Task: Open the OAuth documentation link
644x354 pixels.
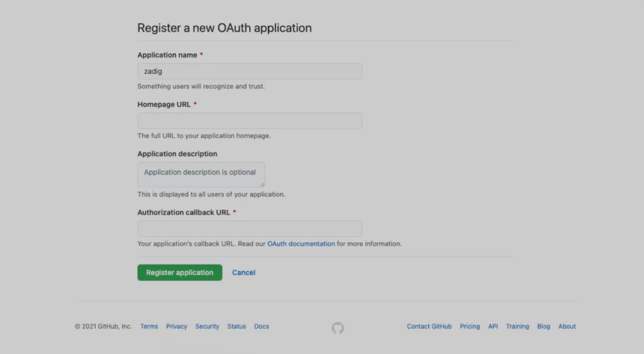Action: click(301, 244)
